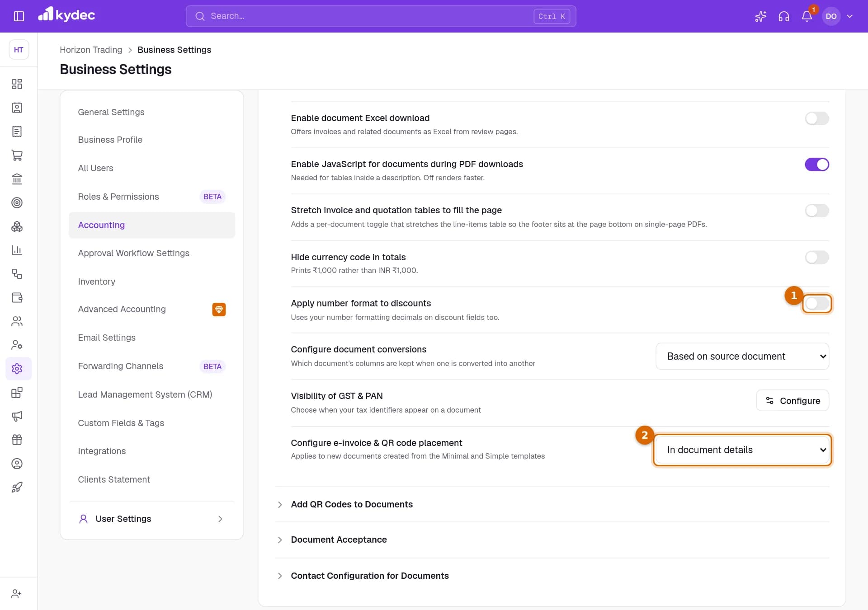Open settings gear icon in sidebar

click(x=18, y=369)
